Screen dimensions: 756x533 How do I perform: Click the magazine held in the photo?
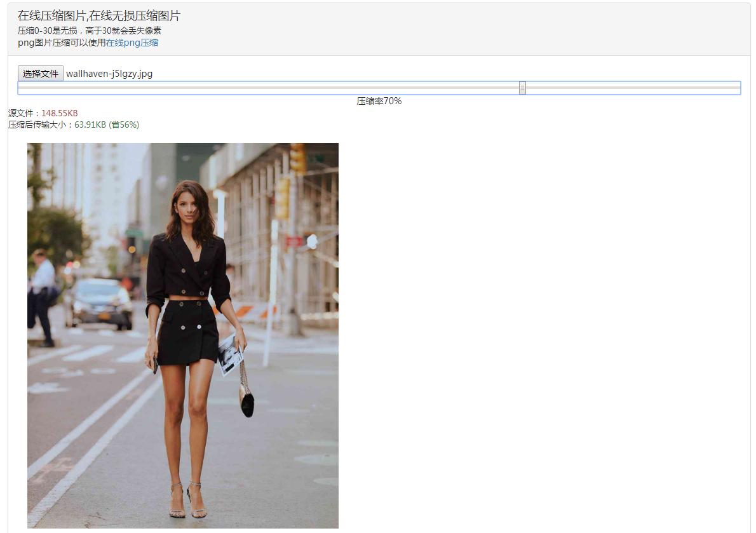229,354
